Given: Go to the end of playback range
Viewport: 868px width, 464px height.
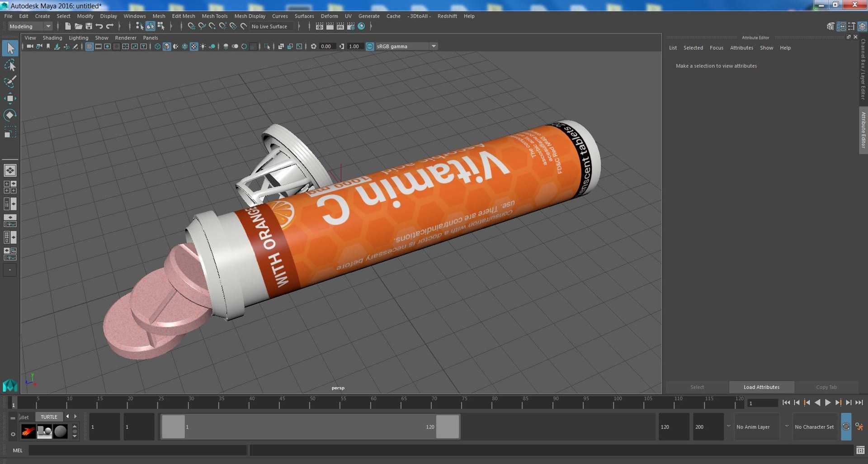Looking at the screenshot, I should point(859,402).
